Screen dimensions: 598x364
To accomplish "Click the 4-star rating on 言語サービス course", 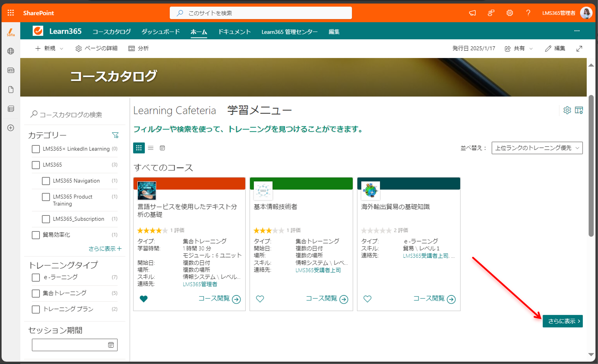I will tap(152, 230).
